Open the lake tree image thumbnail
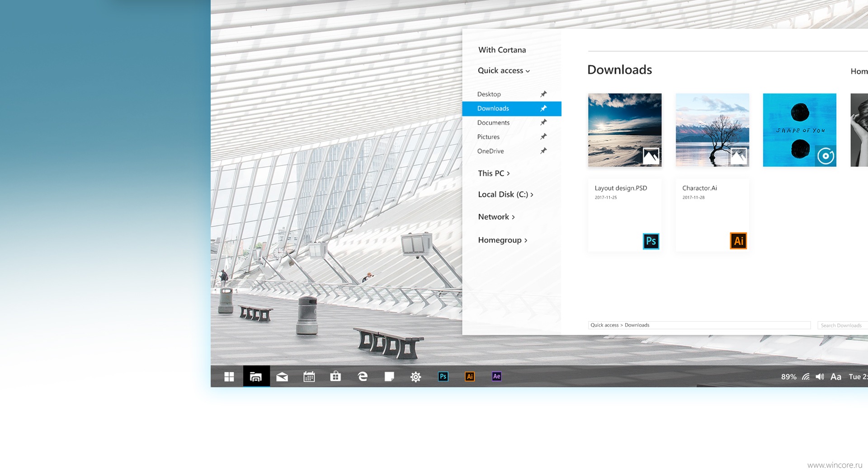Screen dimensions: 868x474 coord(712,130)
